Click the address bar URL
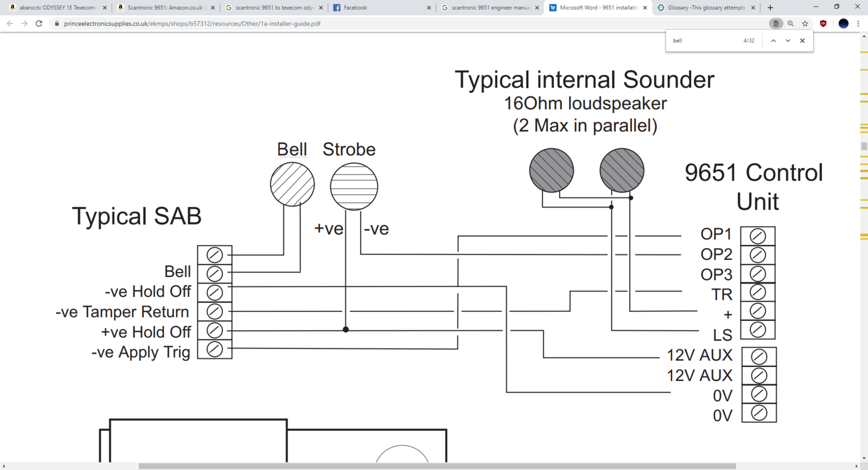 pos(192,23)
